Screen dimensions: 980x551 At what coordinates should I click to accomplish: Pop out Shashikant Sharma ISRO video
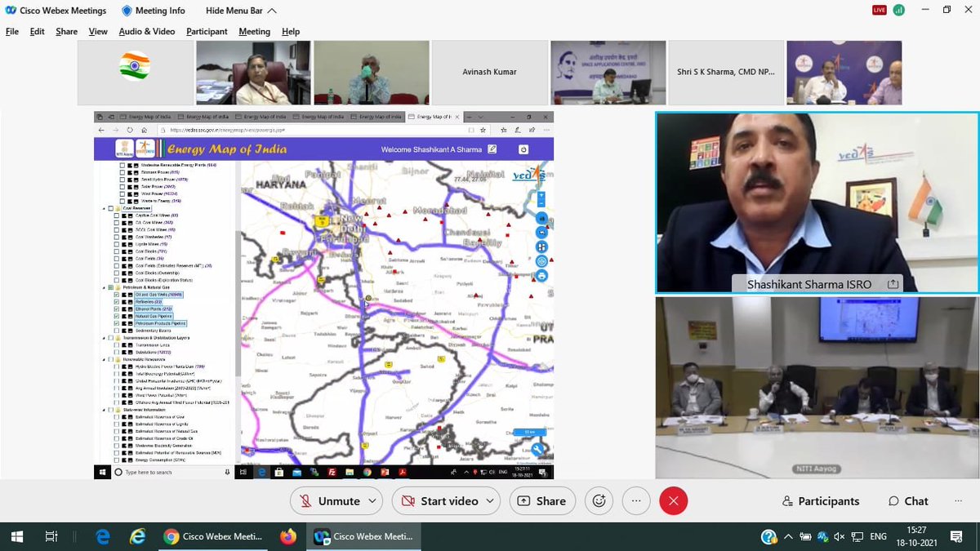(x=893, y=284)
